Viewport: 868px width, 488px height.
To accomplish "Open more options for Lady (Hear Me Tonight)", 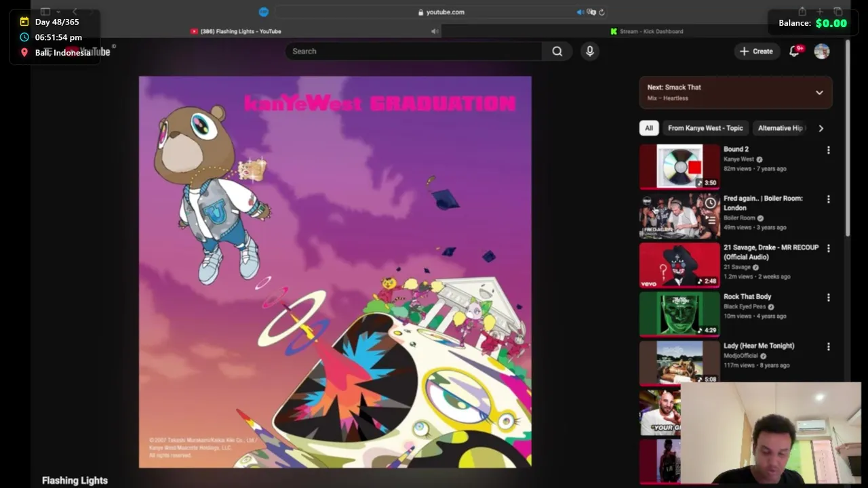I will [x=828, y=347].
